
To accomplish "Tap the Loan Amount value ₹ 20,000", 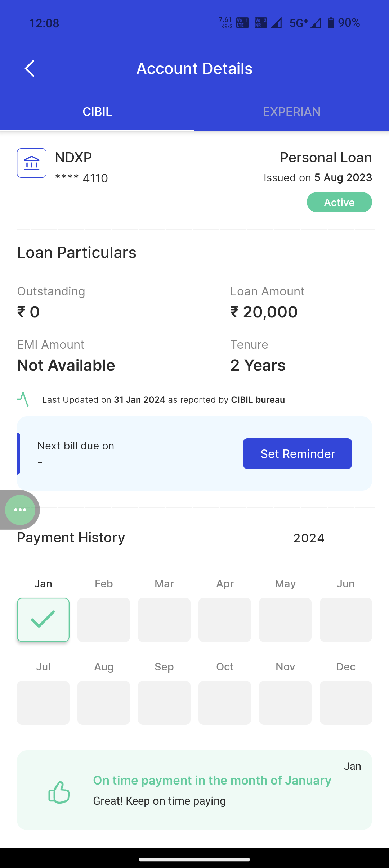I will pyautogui.click(x=264, y=312).
